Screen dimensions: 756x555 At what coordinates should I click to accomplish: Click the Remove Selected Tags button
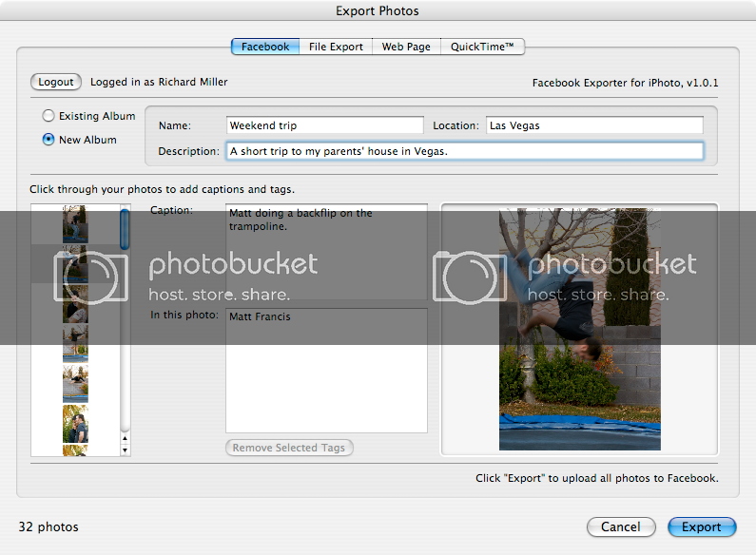point(289,448)
